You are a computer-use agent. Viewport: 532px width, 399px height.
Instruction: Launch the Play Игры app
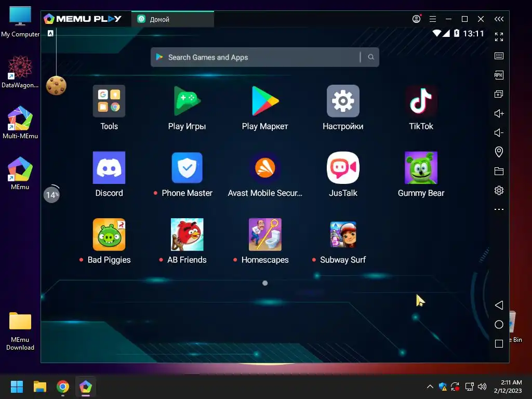pos(187,101)
